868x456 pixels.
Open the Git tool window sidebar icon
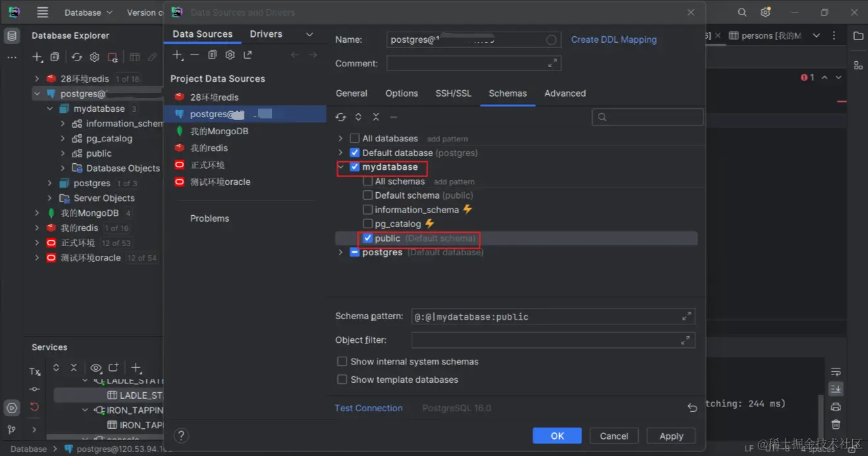(12, 430)
